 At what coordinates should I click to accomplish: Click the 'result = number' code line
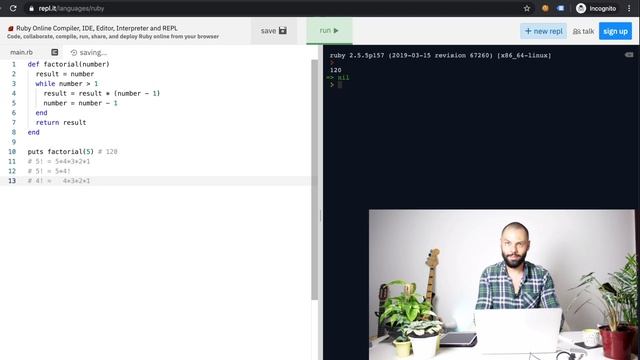click(64, 74)
